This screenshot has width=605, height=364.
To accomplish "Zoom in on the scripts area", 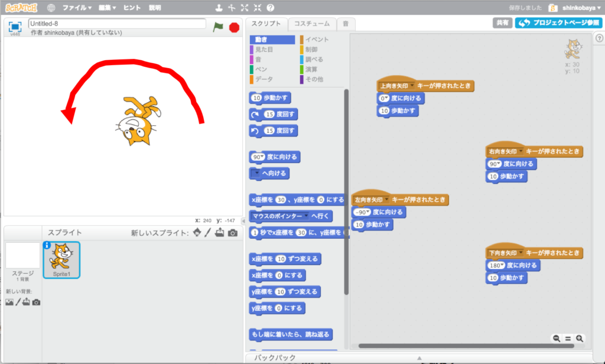I will pos(580,338).
